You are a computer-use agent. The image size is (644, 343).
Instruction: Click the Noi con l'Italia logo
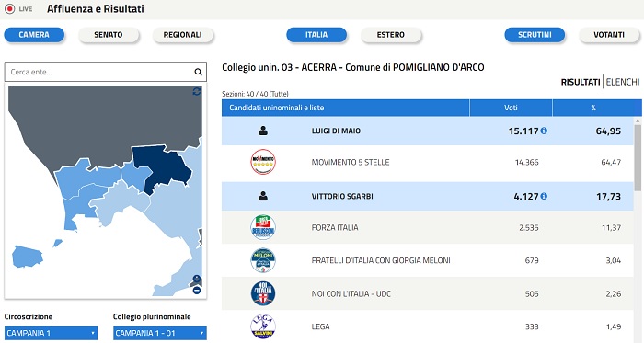(x=263, y=293)
